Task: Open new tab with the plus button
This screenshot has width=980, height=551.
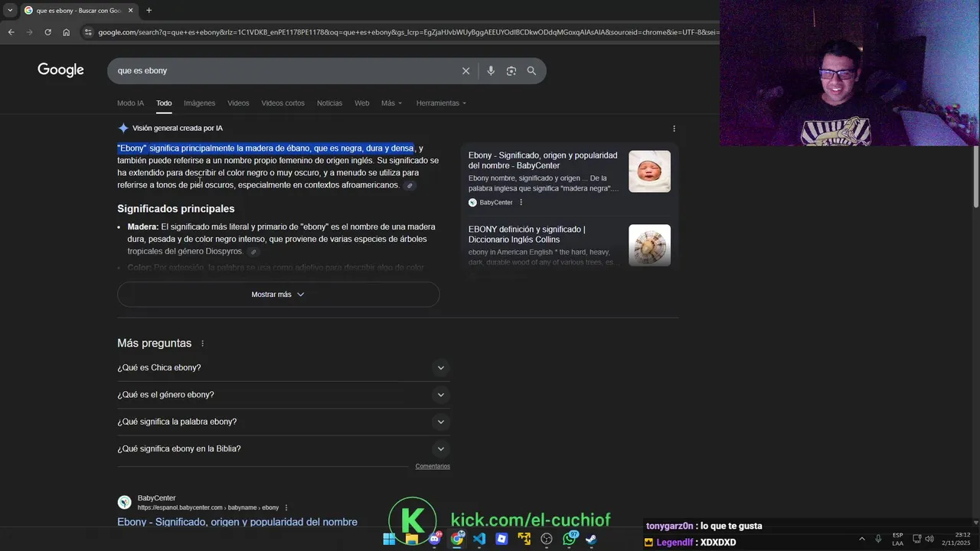Action: click(x=149, y=10)
